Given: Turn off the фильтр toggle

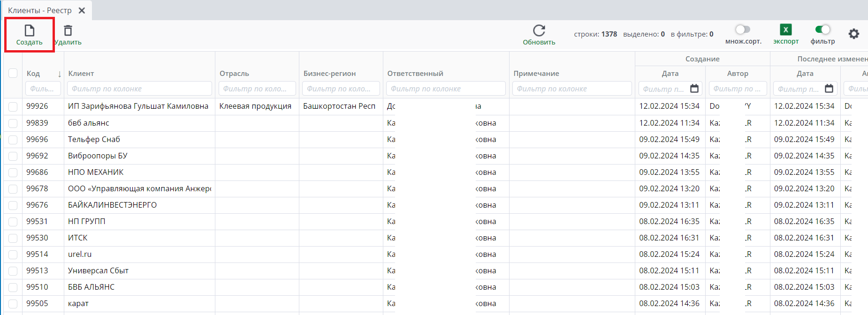Looking at the screenshot, I should [x=822, y=30].
